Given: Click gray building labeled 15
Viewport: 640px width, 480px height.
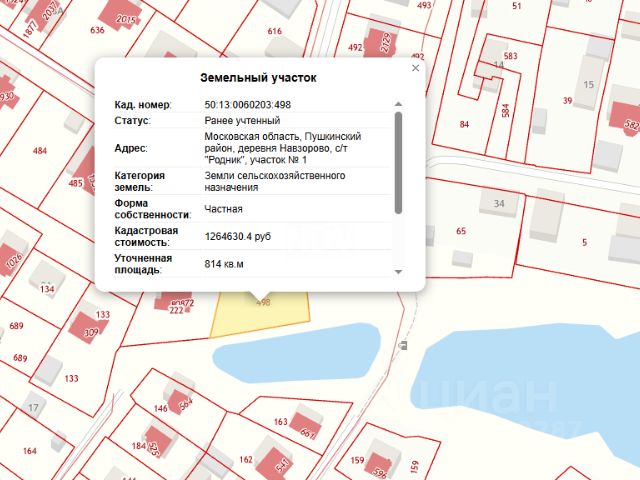Looking at the screenshot, I should (x=588, y=84).
